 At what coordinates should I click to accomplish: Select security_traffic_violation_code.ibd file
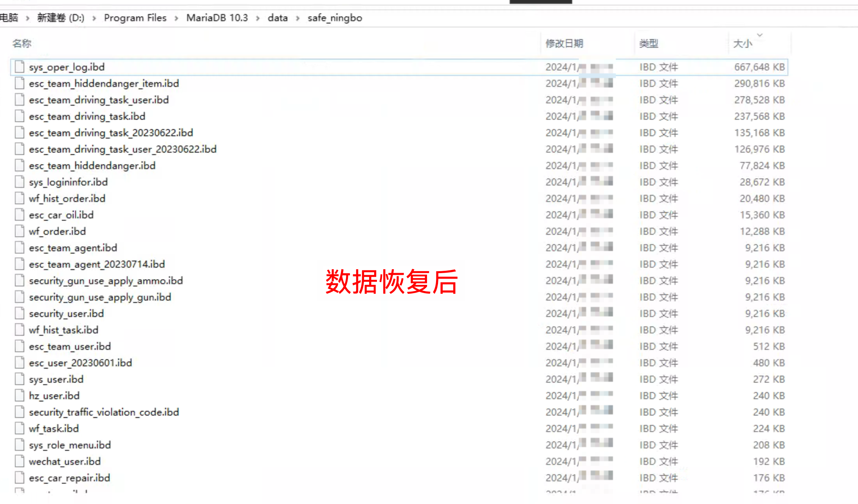coord(104,412)
